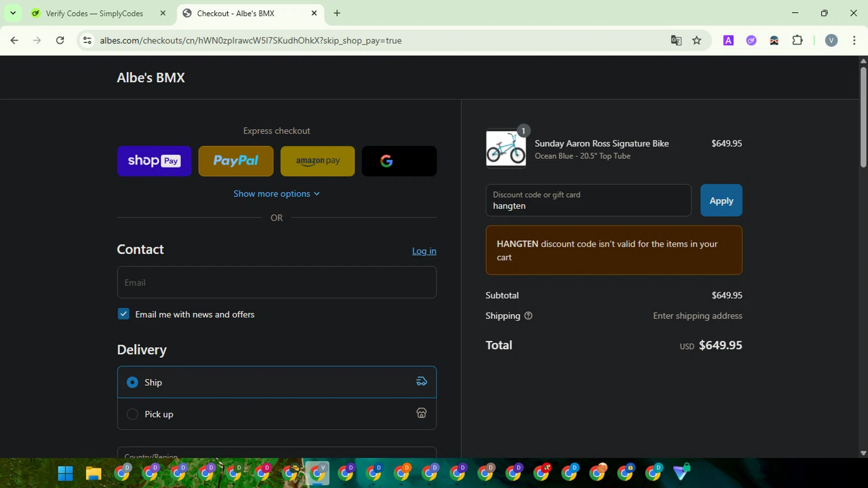Open the tab search dropdown arrow
This screenshot has height=488, width=868.
click(x=13, y=13)
